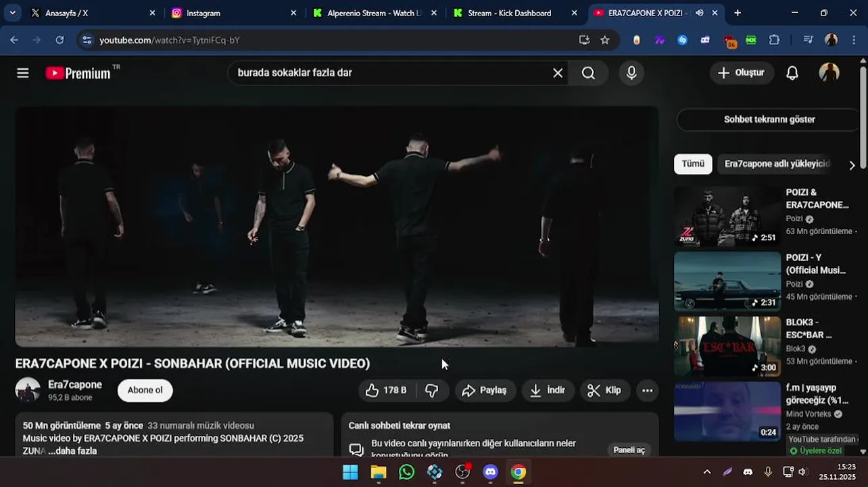Screen dimensions: 868x487
Task: Install app via the address bar install icon
Action: click(x=584, y=41)
